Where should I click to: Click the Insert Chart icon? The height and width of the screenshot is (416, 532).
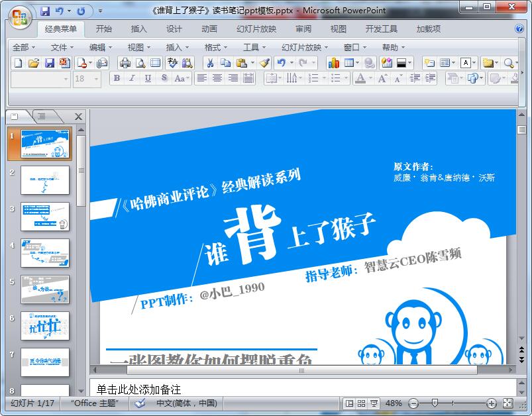[333, 63]
